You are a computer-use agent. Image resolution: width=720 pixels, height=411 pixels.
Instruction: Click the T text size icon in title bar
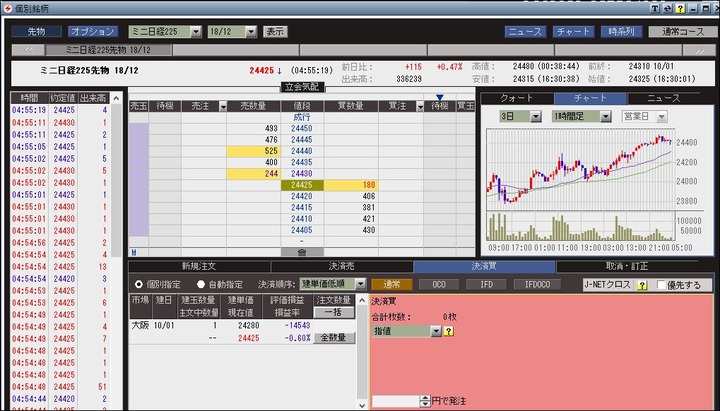tap(655, 8)
